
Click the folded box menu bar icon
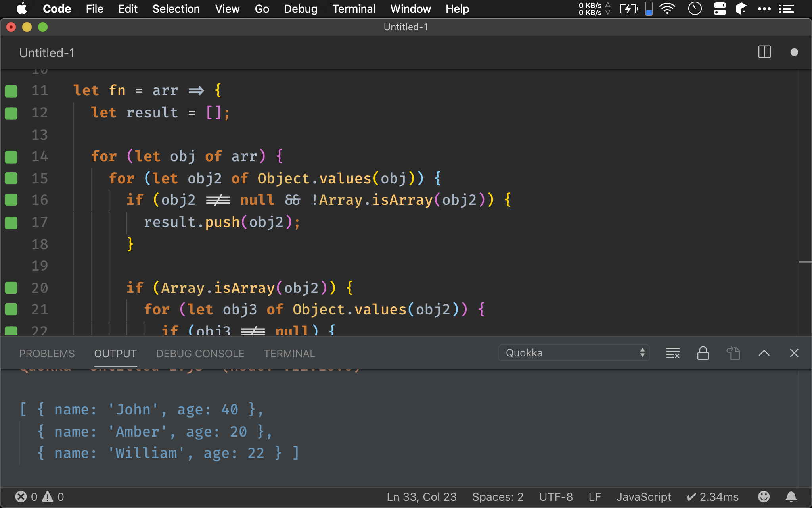[x=741, y=9]
